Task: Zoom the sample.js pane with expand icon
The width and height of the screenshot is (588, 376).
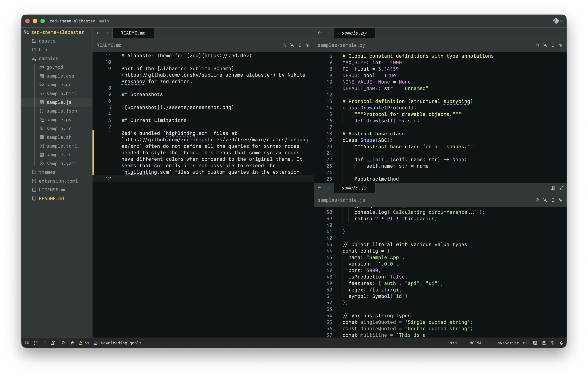Action: tap(561, 188)
